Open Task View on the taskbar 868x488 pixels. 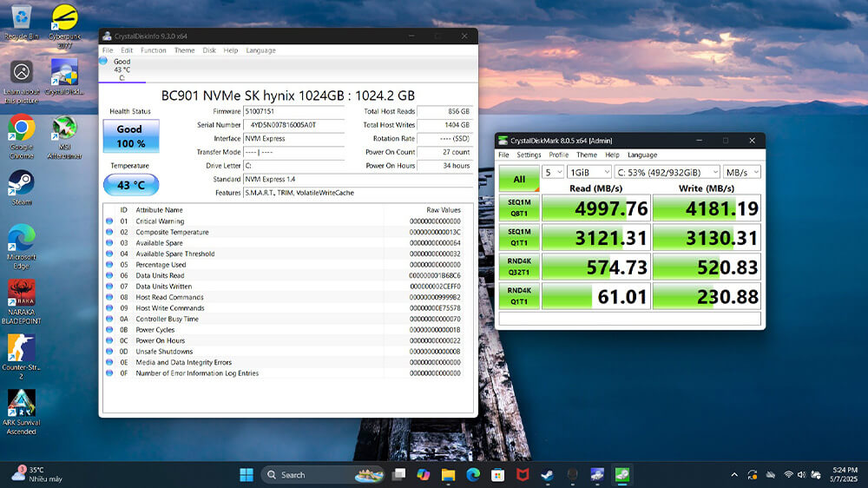(398, 475)
